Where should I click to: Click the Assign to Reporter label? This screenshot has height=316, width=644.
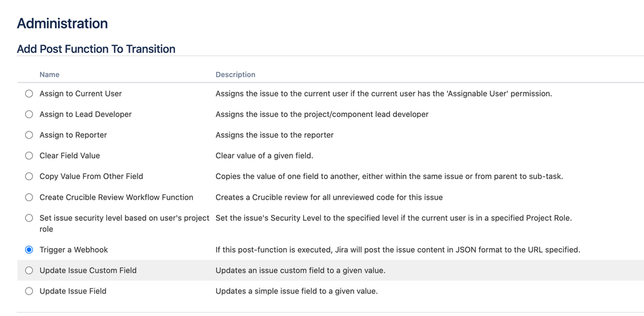tap(73, 134)
